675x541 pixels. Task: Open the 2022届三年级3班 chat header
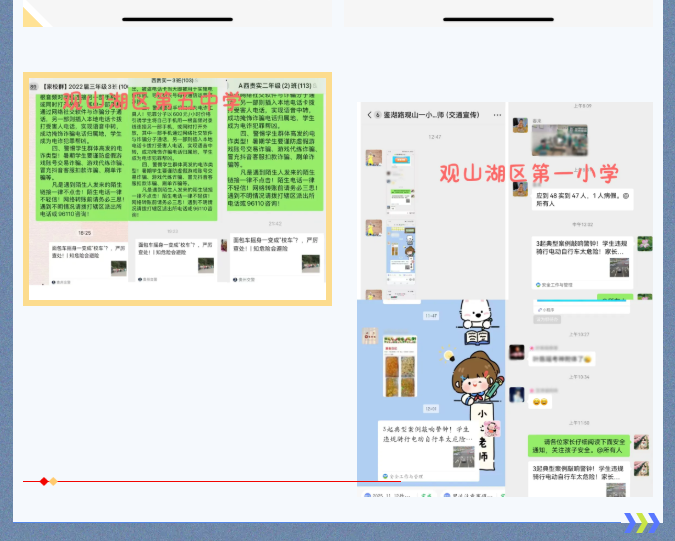75,87
